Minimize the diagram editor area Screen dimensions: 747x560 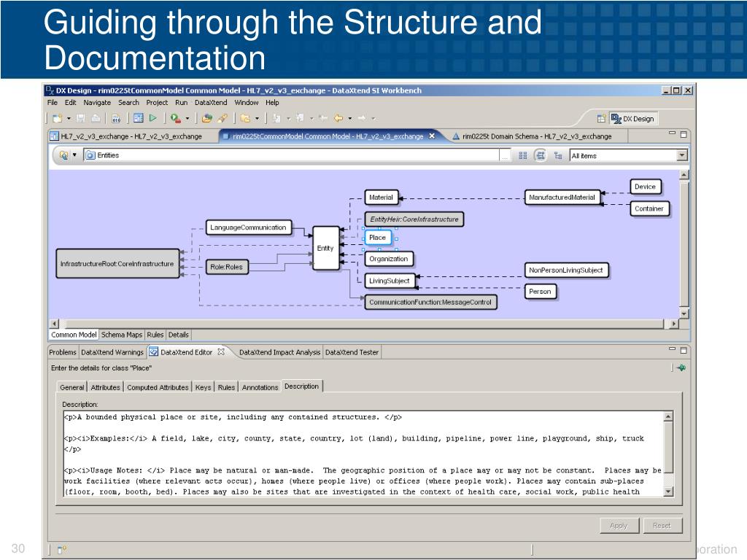click(672, 133)
